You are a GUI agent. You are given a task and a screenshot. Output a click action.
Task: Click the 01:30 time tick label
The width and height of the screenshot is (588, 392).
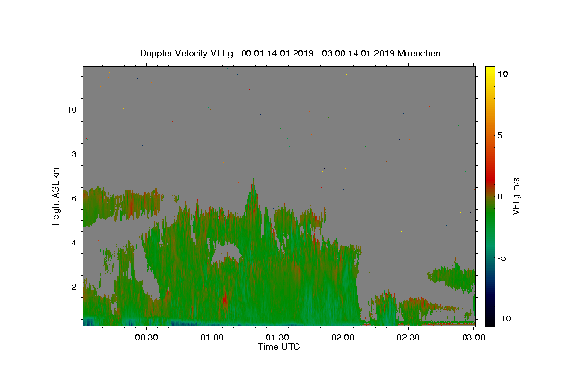[x=277, y=337]
